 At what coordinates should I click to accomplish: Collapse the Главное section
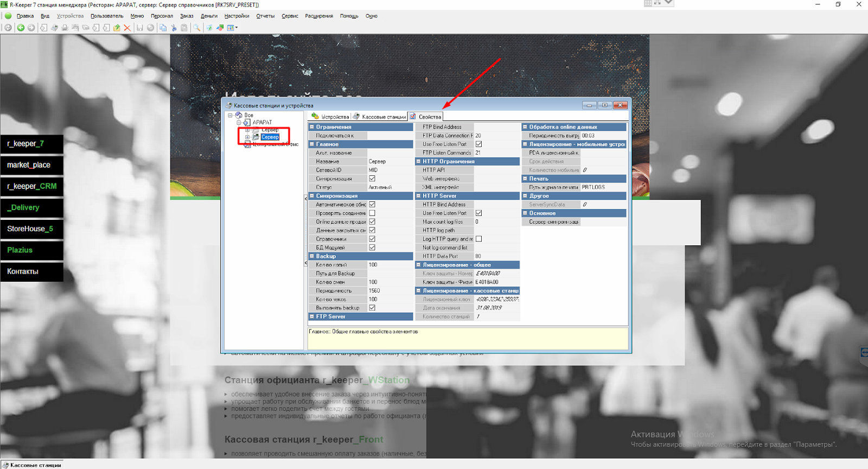312,144
